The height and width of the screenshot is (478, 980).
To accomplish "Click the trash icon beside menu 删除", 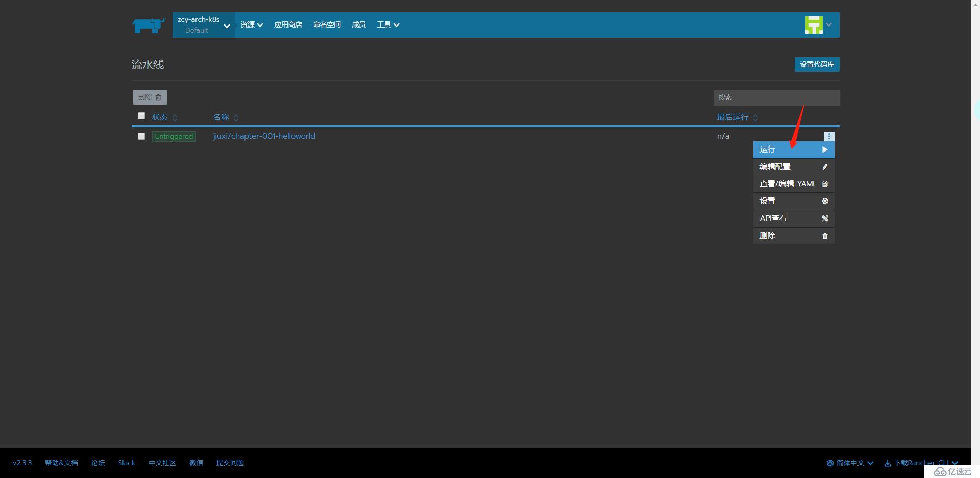I will [825, 236].
